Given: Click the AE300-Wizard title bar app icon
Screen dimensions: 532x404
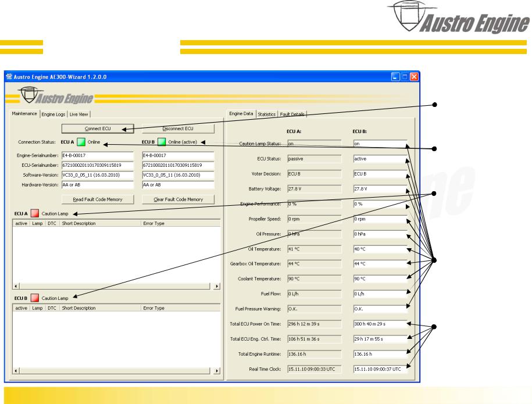Looking at the screenshot, I should (x=9, y=77).
